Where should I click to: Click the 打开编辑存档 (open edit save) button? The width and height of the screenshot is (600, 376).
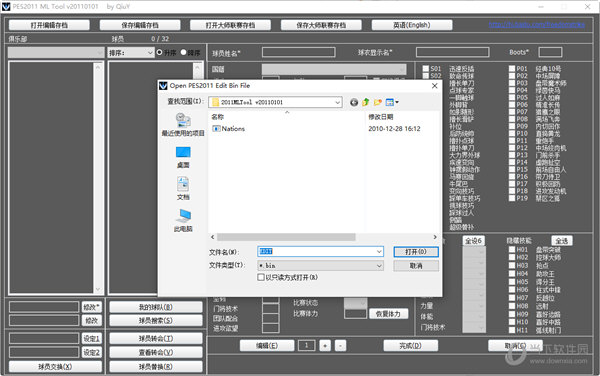(x=49, y=25)
